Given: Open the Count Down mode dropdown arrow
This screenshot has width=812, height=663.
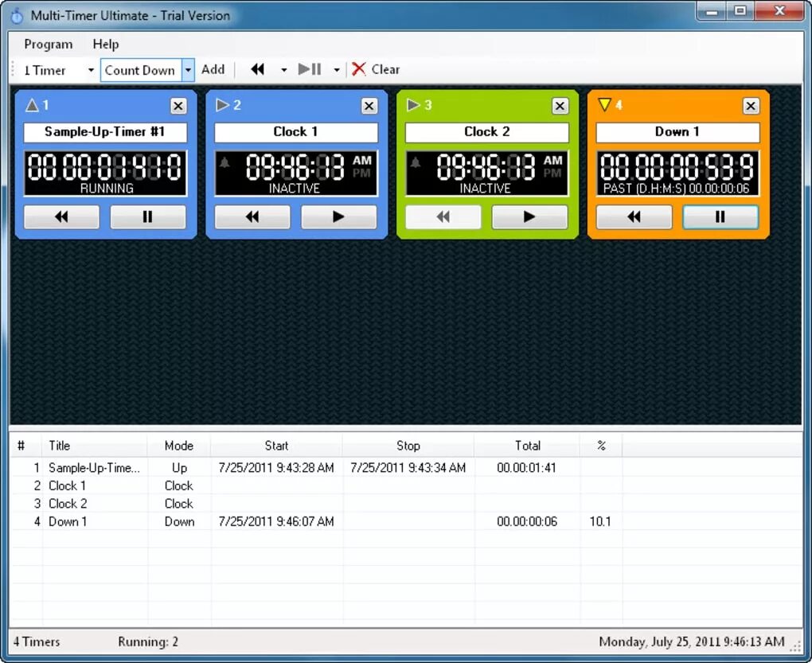Looking at the screenshot, I should pos(188,70).
